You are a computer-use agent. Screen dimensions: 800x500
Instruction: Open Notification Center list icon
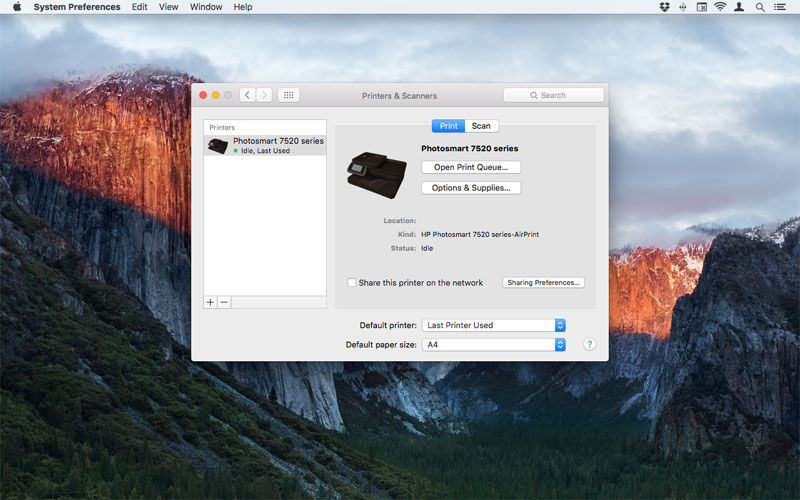[780, 7]
